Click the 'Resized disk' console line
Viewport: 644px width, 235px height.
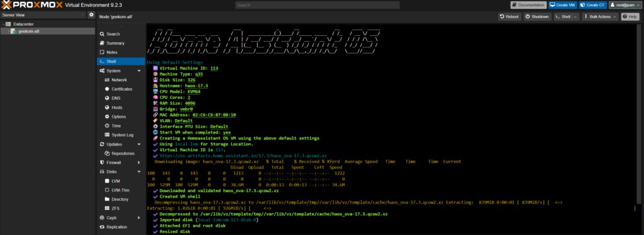pyautogui.click(x=175, y=232)
